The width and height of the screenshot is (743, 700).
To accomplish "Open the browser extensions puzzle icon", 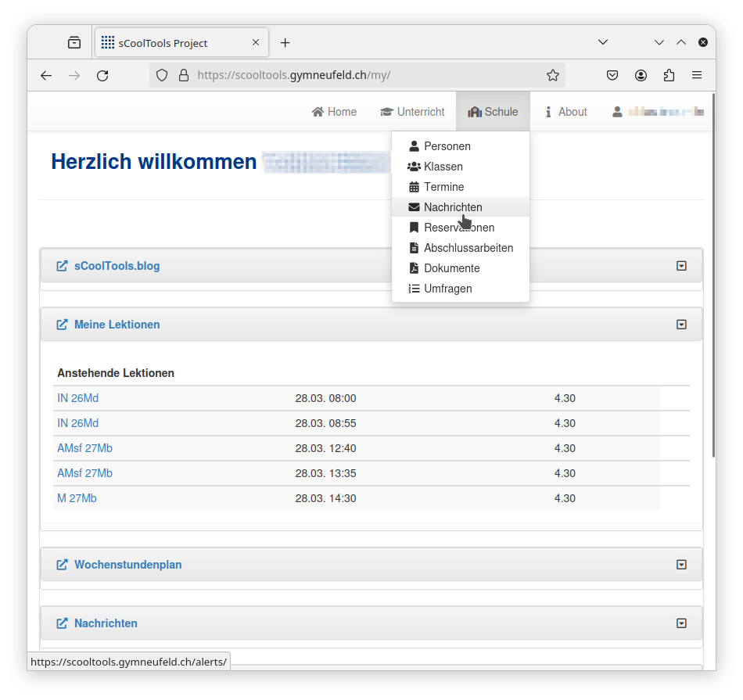I will (669, 75).
